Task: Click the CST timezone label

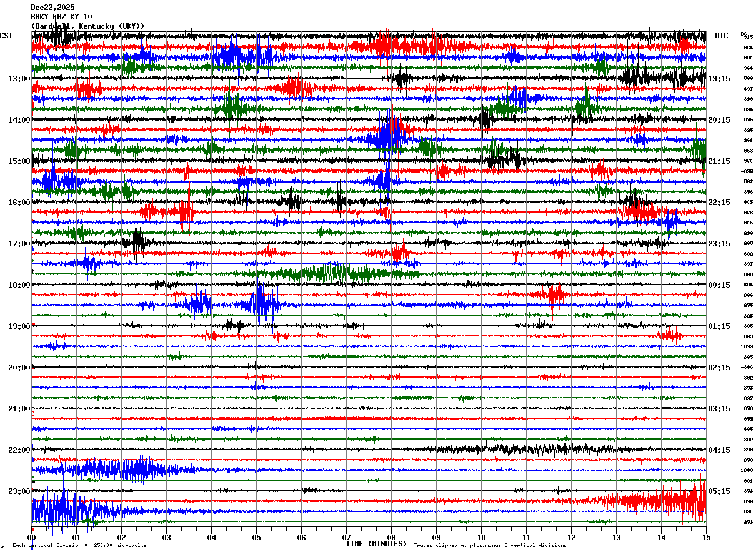Action: (x=6, y=36)
